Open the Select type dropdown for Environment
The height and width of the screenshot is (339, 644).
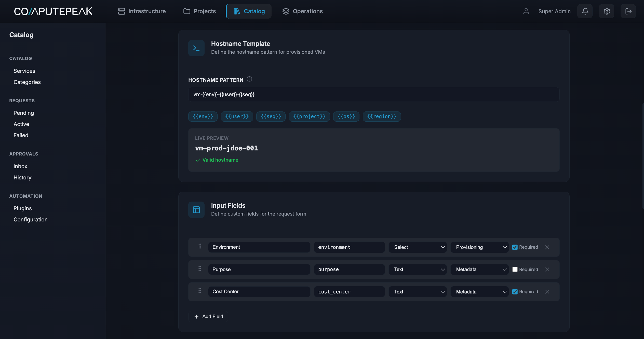click(417, 247)
